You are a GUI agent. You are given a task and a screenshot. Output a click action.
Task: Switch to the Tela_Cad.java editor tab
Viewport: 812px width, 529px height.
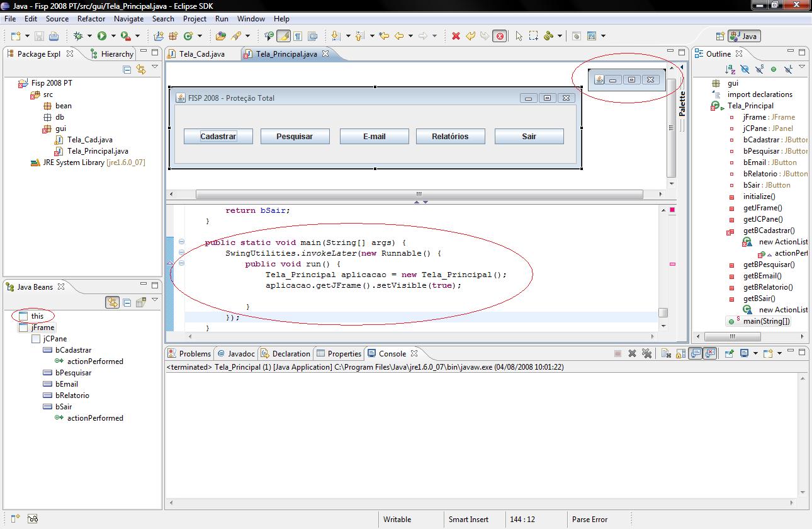(x=201, y=54)
